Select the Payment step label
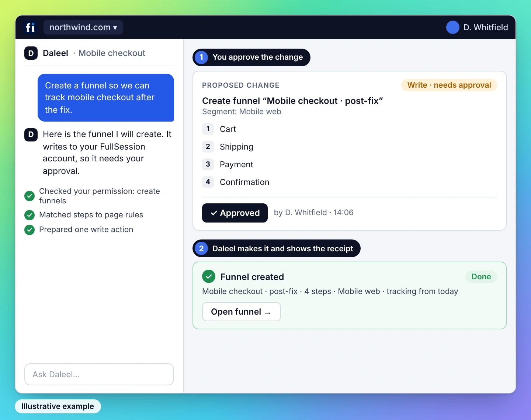 (x=236, y=164)
